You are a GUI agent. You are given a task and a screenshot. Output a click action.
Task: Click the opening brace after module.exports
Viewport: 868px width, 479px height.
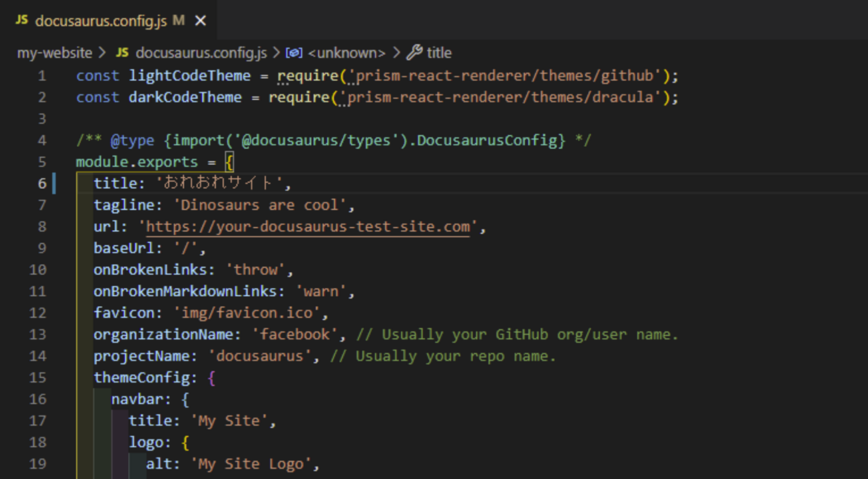pyautogui.click(x=229, y=162)
